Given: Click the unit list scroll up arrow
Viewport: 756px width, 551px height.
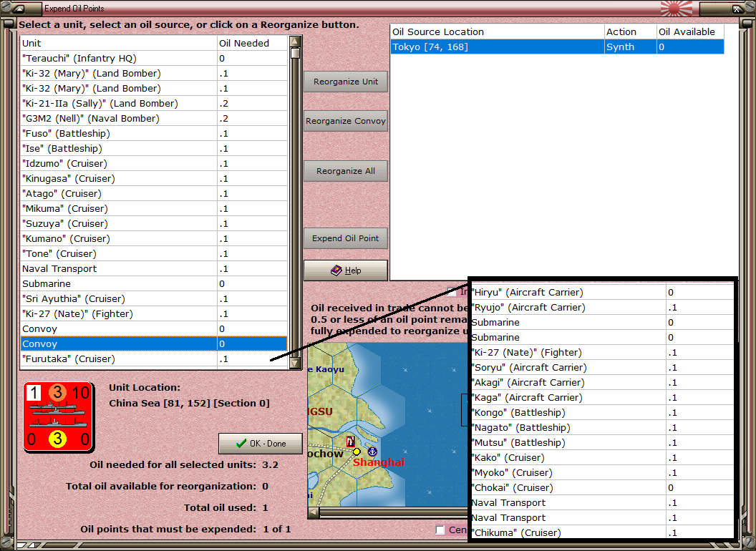Looking at the screenshot, I should pyautogui.click(x=295, y=42).
